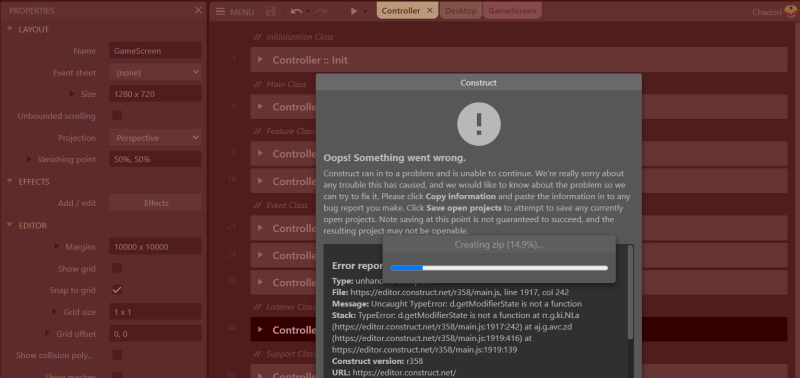Click the warning exclamation icon in dialog
This screenshot has height=378, width=800.
coord(479,124)
